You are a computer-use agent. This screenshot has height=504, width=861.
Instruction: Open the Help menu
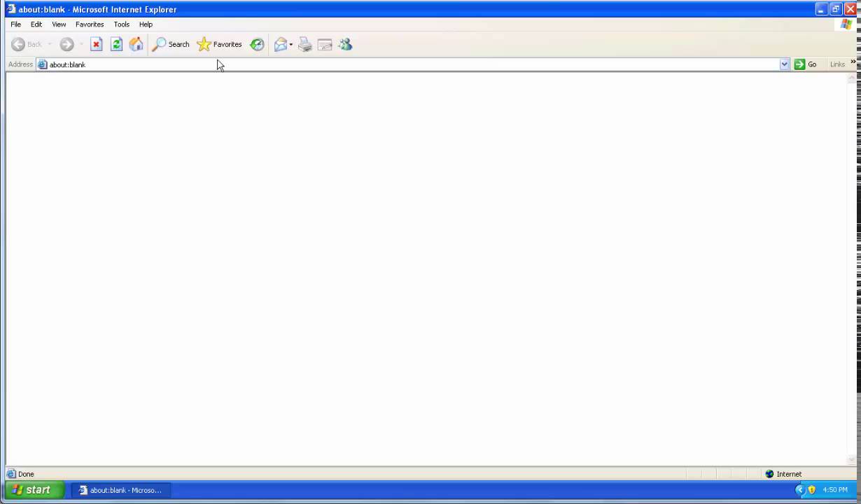coord(146,24)
